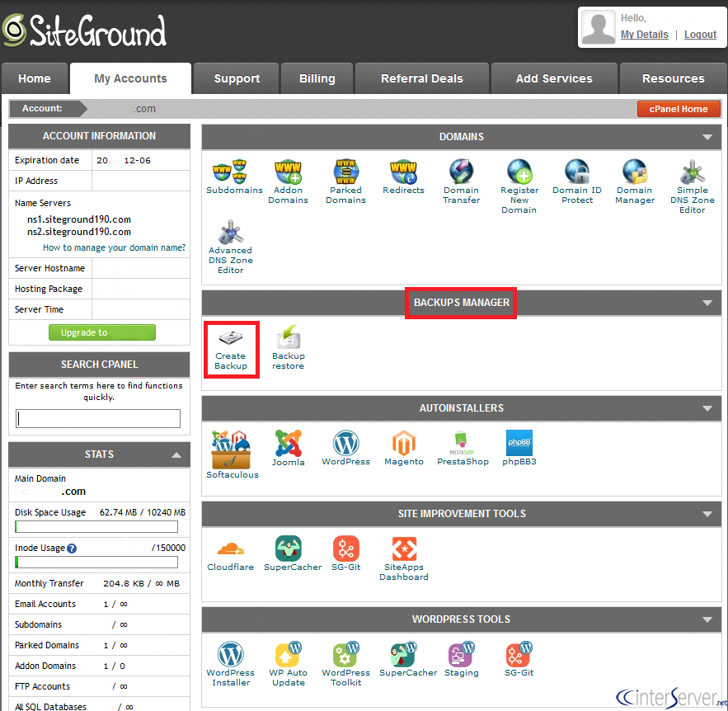The image size is (728, 711).
Task: Open the My Details link
Action: [x=644, y=35]
